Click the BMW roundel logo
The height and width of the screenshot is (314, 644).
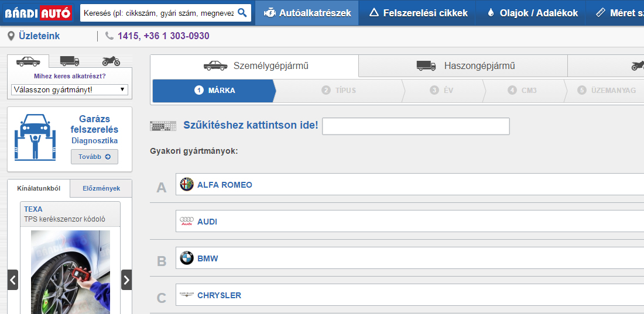pyautogui.click(x=186, y=258)
